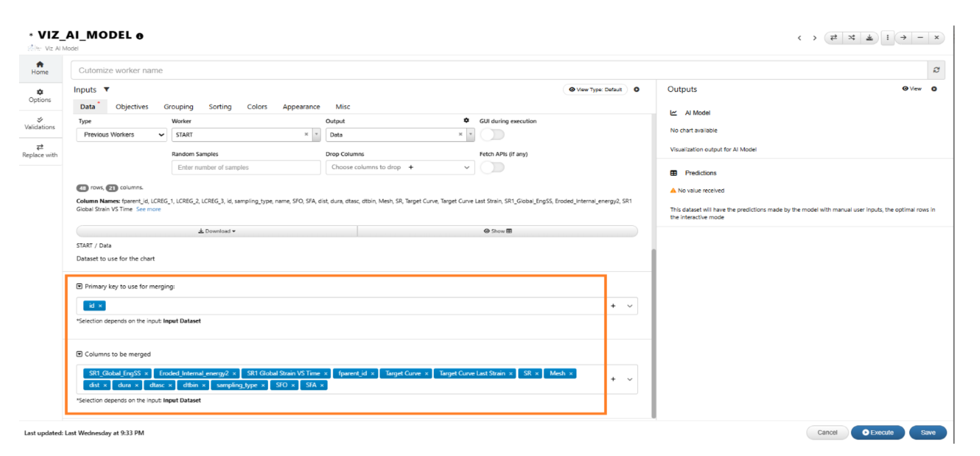The width and height of the screenshot is (980, 456).
Task: Open the Home sidebar icon
Action: [40, 68]
